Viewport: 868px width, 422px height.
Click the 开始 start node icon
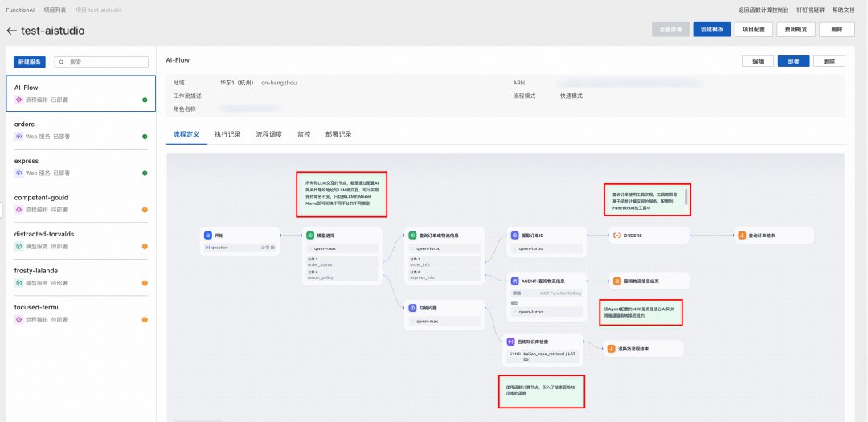click(x=207, y=236)
